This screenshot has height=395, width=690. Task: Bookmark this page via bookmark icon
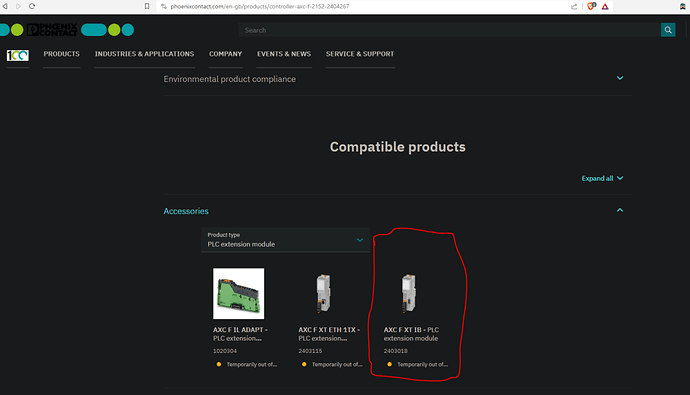pyautogui.click(x=147, y=6)
